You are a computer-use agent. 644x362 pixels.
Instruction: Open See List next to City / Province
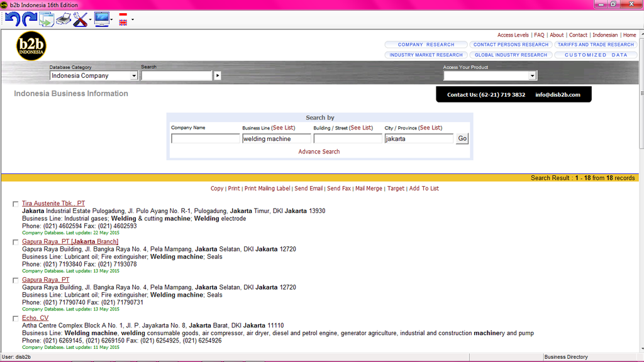[x=430, y=128]
